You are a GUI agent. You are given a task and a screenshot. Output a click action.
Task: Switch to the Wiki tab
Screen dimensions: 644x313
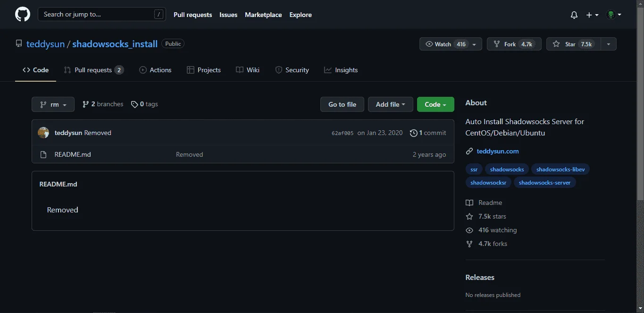(x=248, y=70)
